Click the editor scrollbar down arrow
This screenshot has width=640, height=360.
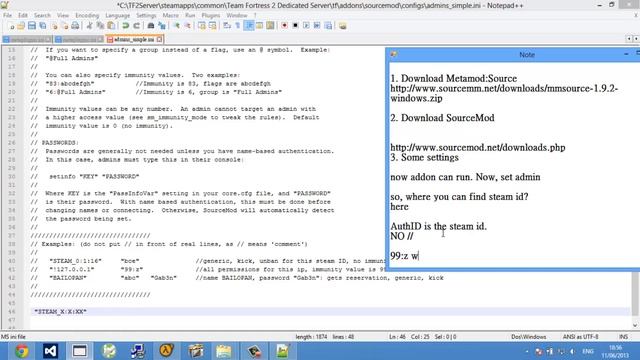[x=636, y=325]
